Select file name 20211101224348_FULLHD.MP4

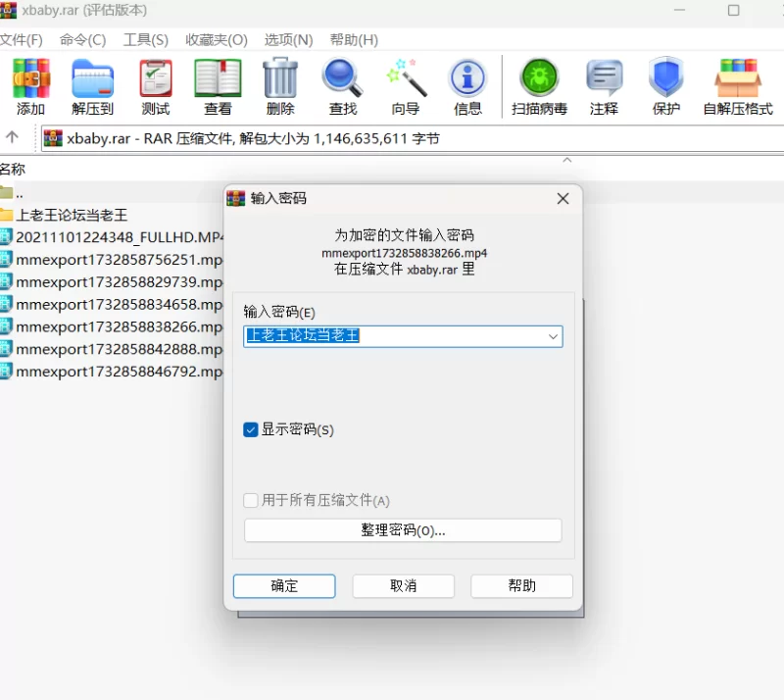[120, 237]
